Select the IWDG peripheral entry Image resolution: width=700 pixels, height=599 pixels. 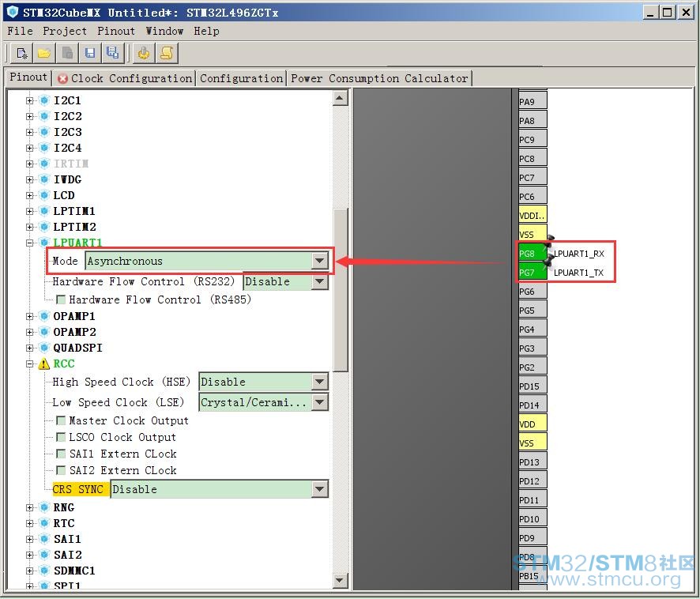67,179
